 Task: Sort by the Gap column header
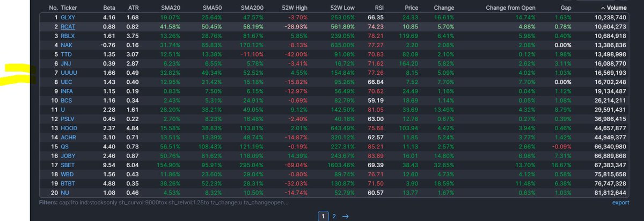pos(566,8)
